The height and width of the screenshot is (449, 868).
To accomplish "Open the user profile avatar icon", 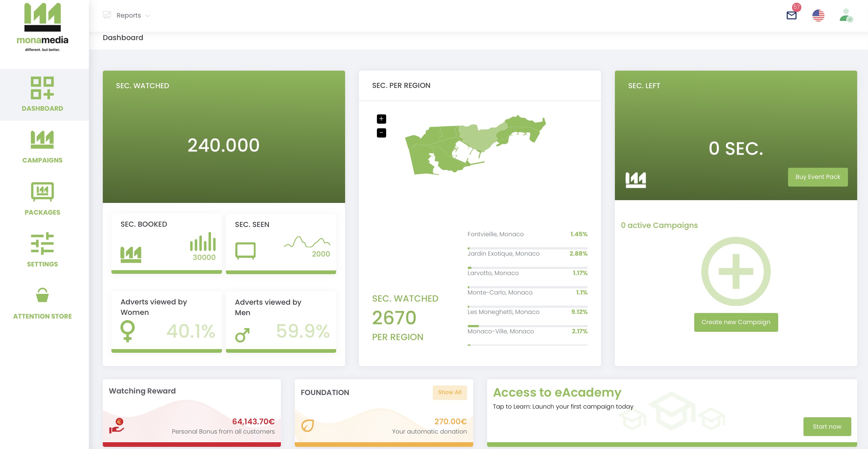I will click(846, 15).
